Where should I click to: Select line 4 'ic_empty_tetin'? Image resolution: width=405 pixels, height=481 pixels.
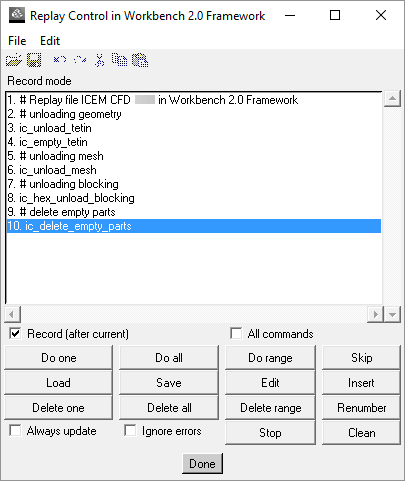click(194, 142)
